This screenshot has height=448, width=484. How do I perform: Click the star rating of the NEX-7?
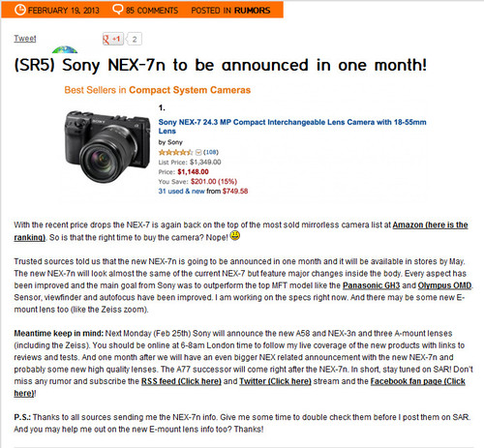(175, 152)
